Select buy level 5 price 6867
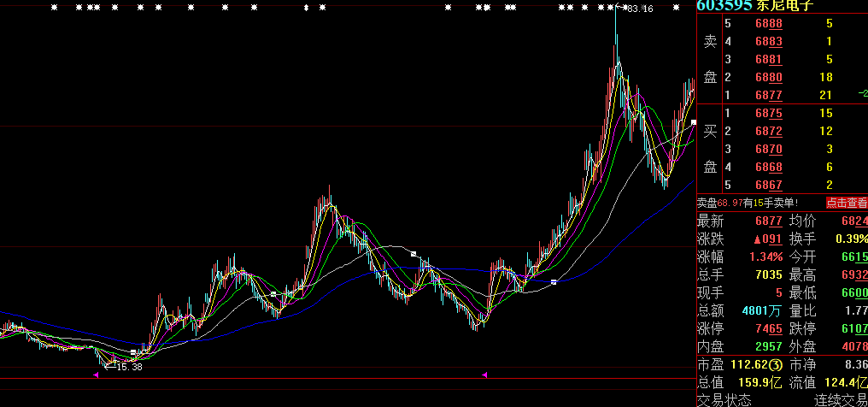 pyautogui.click(x=768, y=185)
